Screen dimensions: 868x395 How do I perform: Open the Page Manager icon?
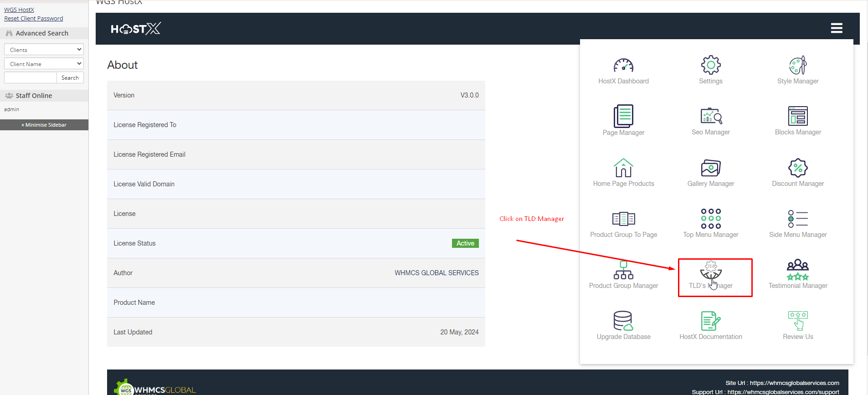coord(623,116)
